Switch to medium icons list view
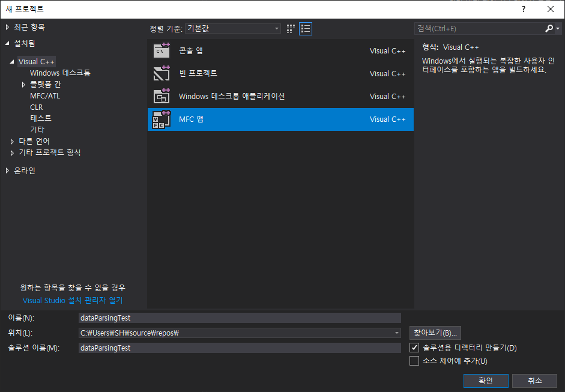Image resolution: width=565 pixels, height=392 pixels. click(306, 29)
